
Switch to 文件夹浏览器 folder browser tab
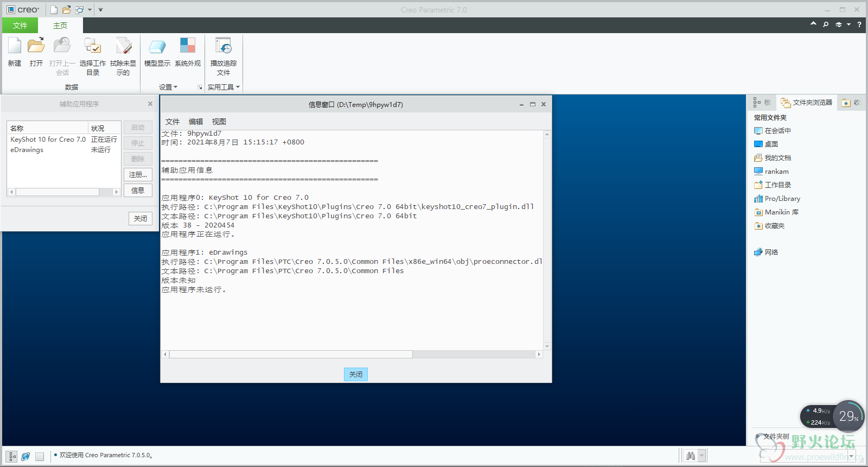coord(807,103)
